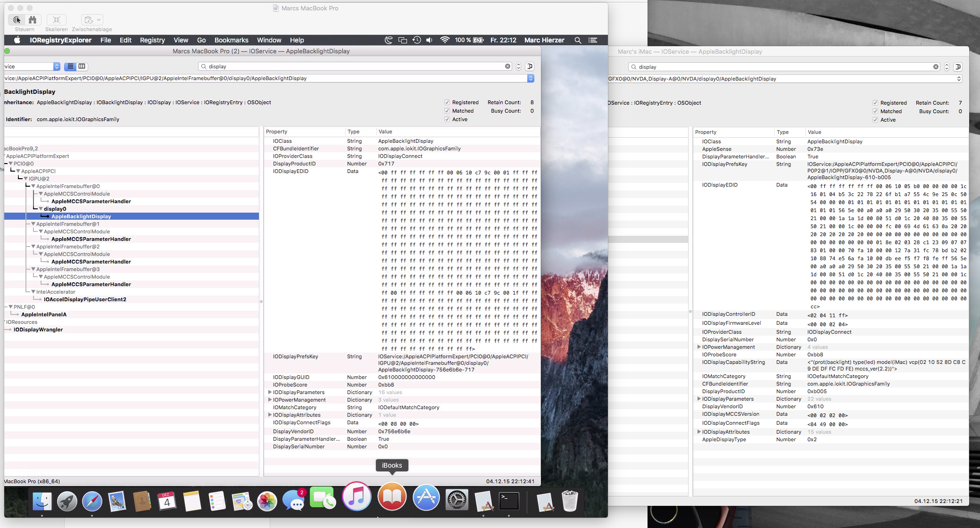
Task: Click the Skalieren scaling icon
Action: pos(57,20)
